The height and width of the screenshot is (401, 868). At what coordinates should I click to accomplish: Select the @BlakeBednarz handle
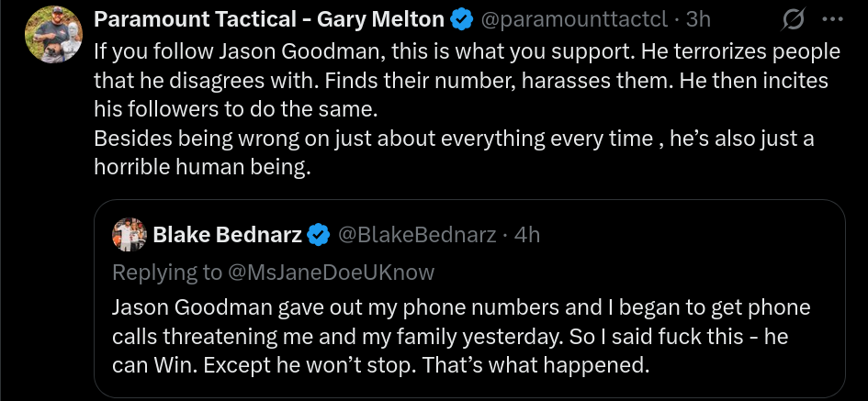(x=419, y=235)
